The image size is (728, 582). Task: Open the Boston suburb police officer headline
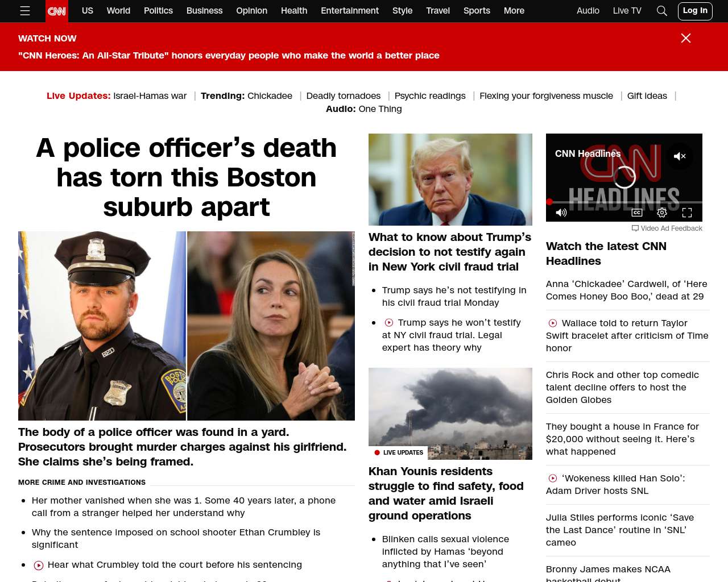(187, 177)
